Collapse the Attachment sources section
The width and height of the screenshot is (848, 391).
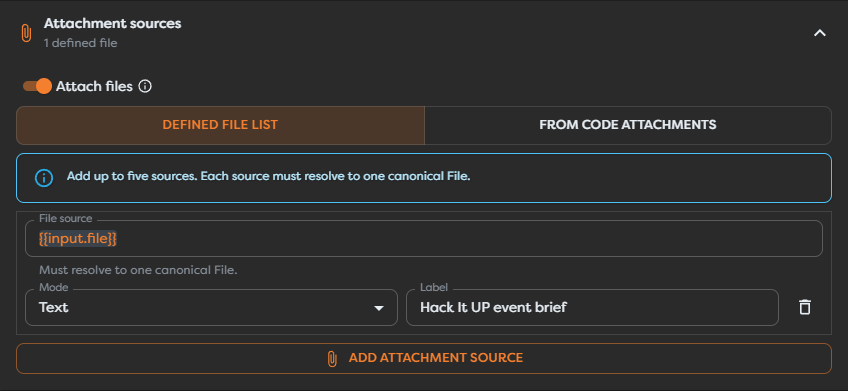[820, 33]
